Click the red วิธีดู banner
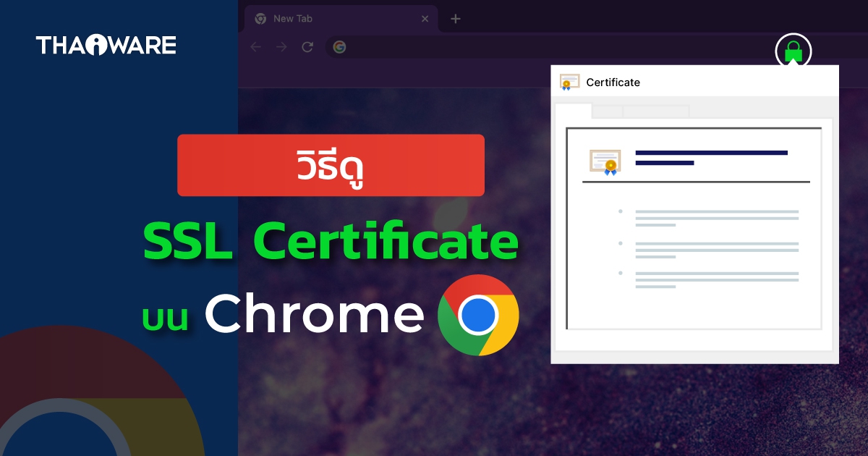The height and width of the screenshot is (456, 868). pyautogui.click(x=331, y=164)
